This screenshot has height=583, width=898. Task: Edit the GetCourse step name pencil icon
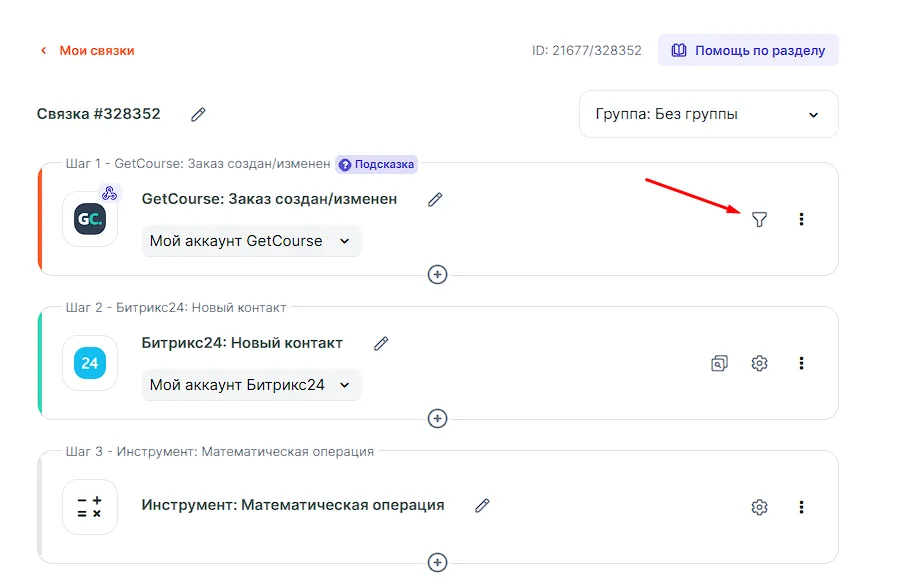(x=435, y=199)
